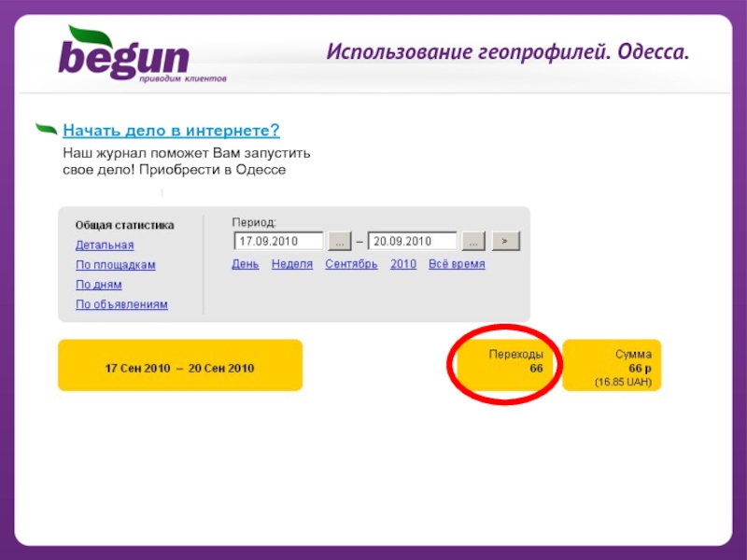Viewport: 747px width, 560px height.
Task: Open the Детальная statistics link
Action: click(105, 245)
